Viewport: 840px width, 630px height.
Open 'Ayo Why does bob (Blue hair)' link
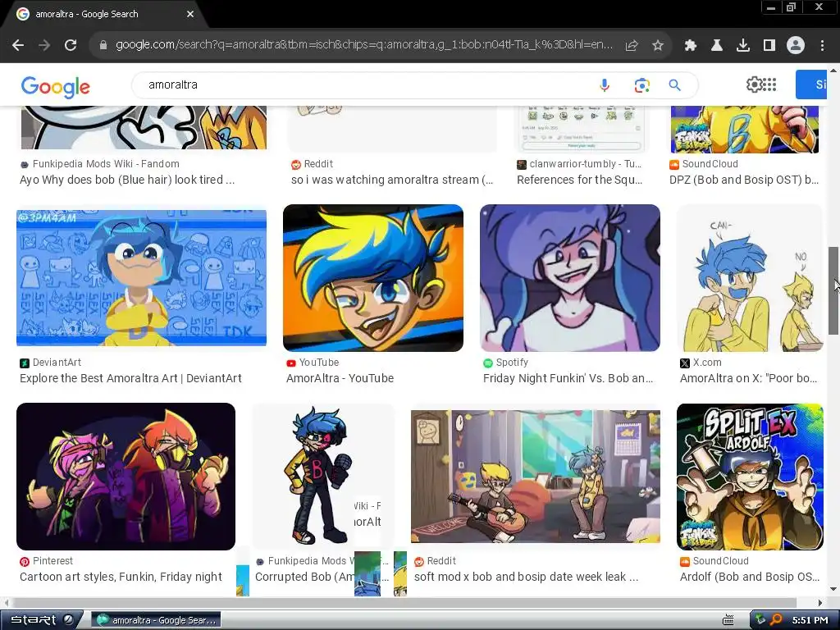point(127,180)
